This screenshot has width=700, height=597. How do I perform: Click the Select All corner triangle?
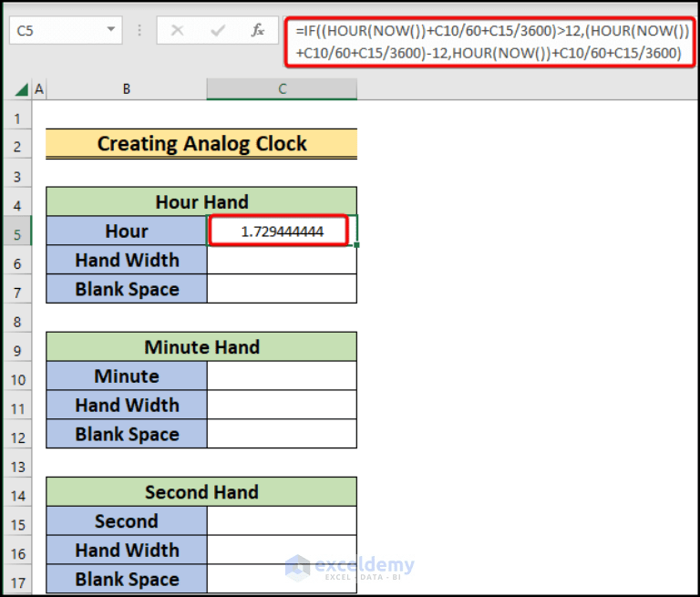click(21, 89)
